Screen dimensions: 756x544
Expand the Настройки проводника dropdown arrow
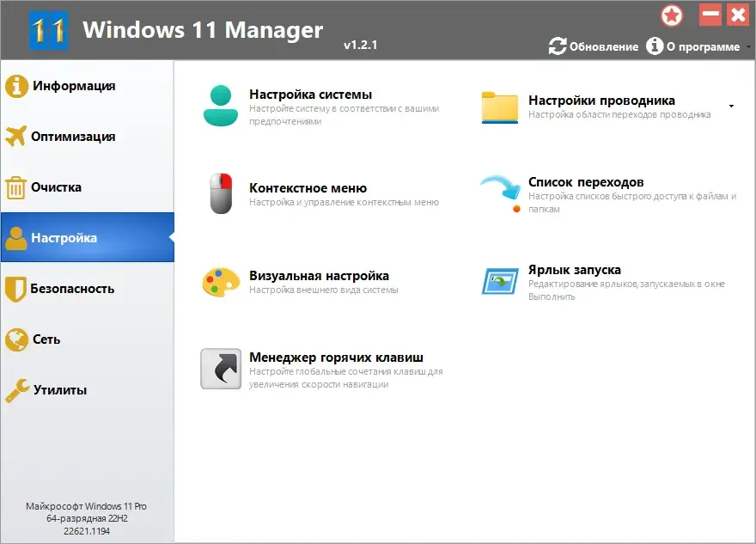coord(731,106)
